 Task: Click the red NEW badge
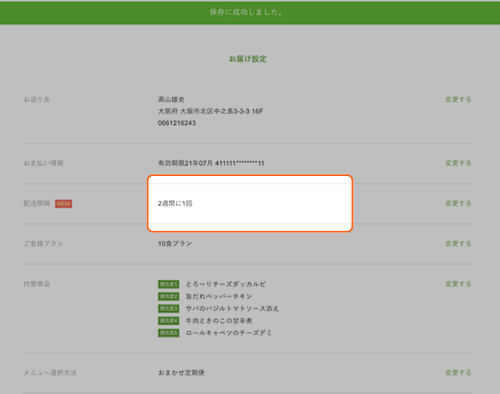coord(63,204)
